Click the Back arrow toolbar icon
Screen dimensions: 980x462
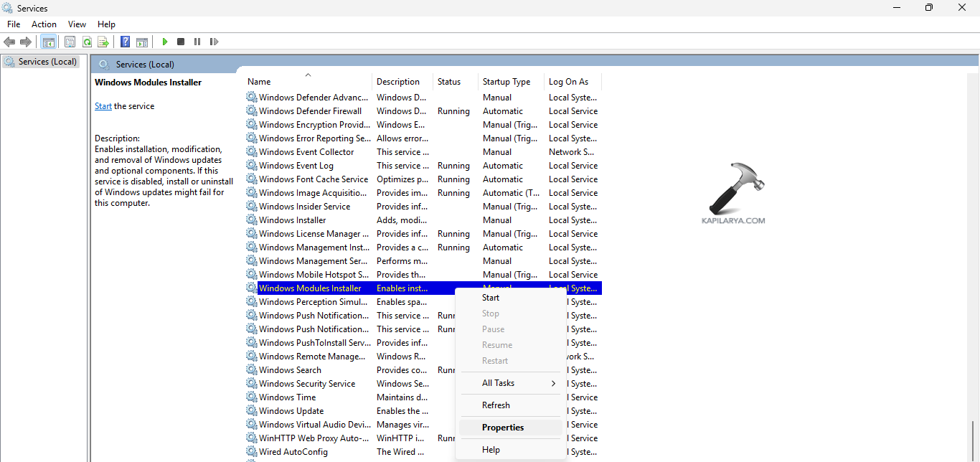click(9, 42)
